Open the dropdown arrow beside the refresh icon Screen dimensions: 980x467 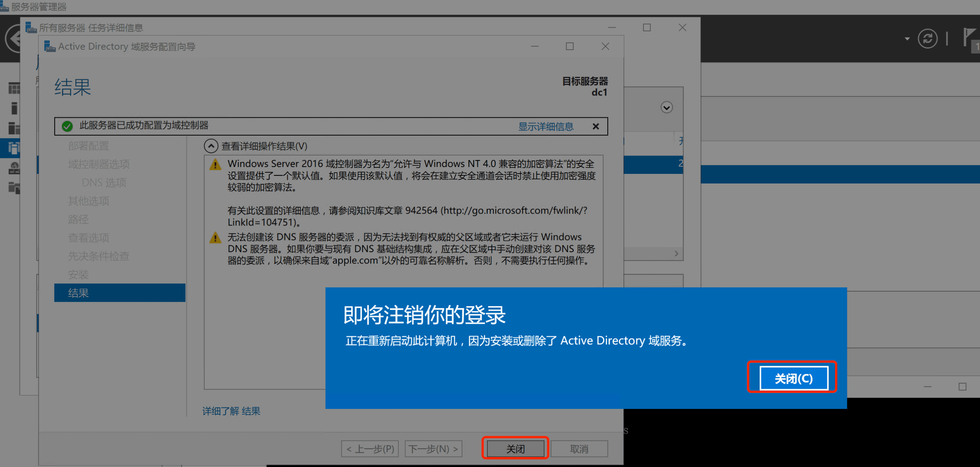point(907,39)
